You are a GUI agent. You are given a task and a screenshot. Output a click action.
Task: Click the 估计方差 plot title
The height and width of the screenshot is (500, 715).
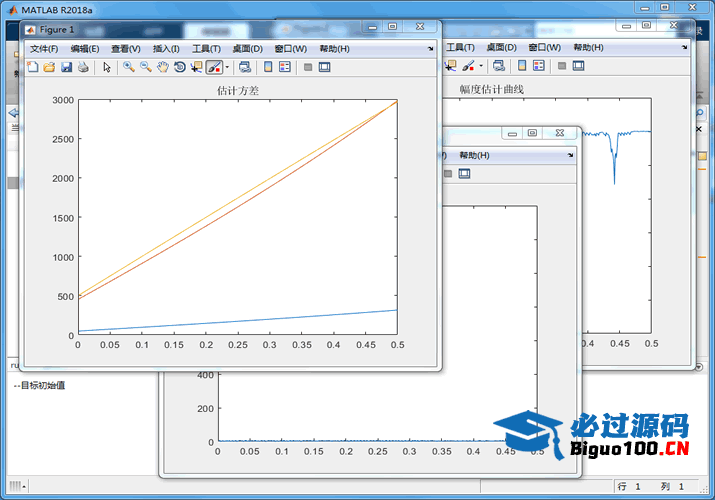237,90
